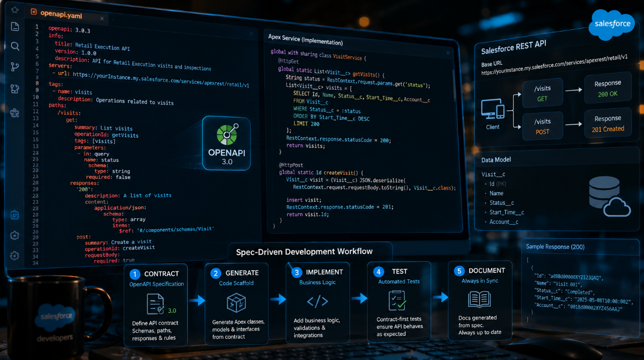The width and height of the screenshot is (644, 360).
Task: Click the /visits POST endpoint box
Action: [542, 126]
